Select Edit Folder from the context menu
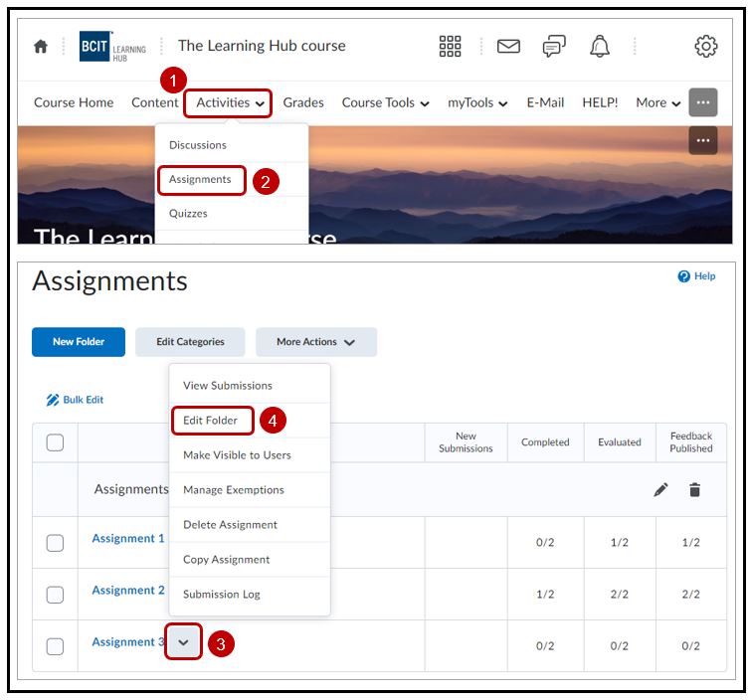This screenshot has width=752, height=700. 211,421
